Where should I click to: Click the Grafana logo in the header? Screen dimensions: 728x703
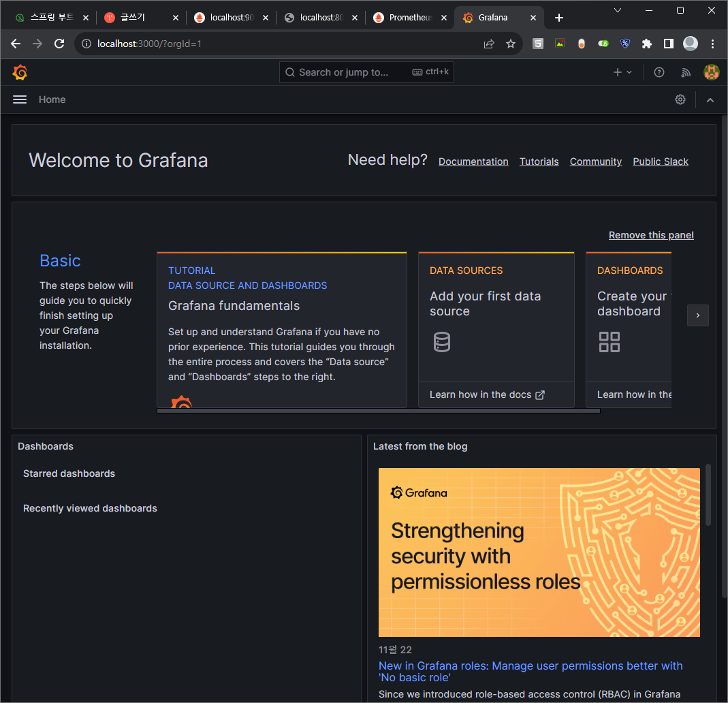click(x=20, y=72)
